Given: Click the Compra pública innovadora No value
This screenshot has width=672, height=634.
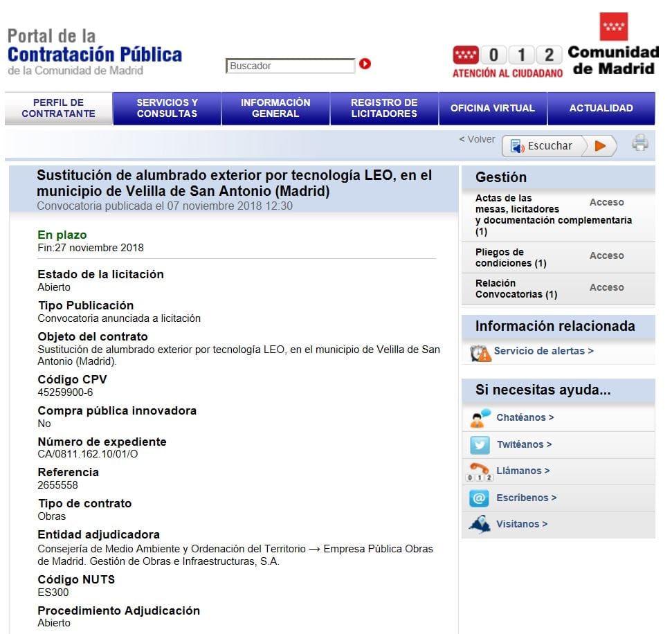Looking at the screenshot, I should pos(44,424).
